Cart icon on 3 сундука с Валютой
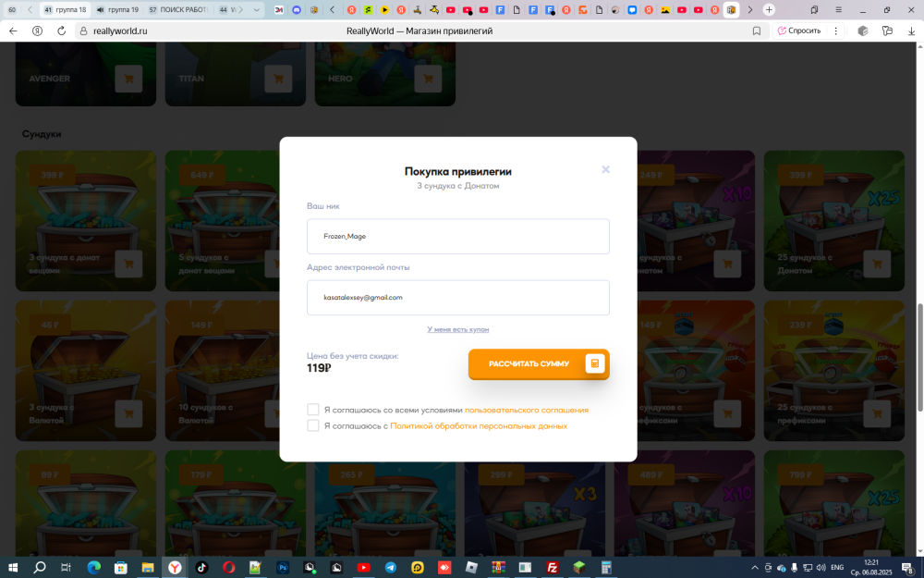924x578 pixels. pyautogui.click(x=128, y=413)
